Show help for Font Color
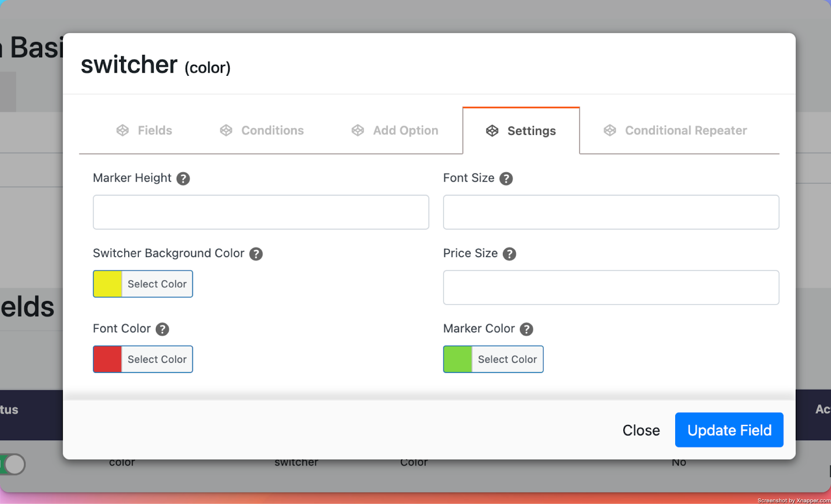Image resolution: width=831 pixels, height=504 pixels. pos(163,329)
